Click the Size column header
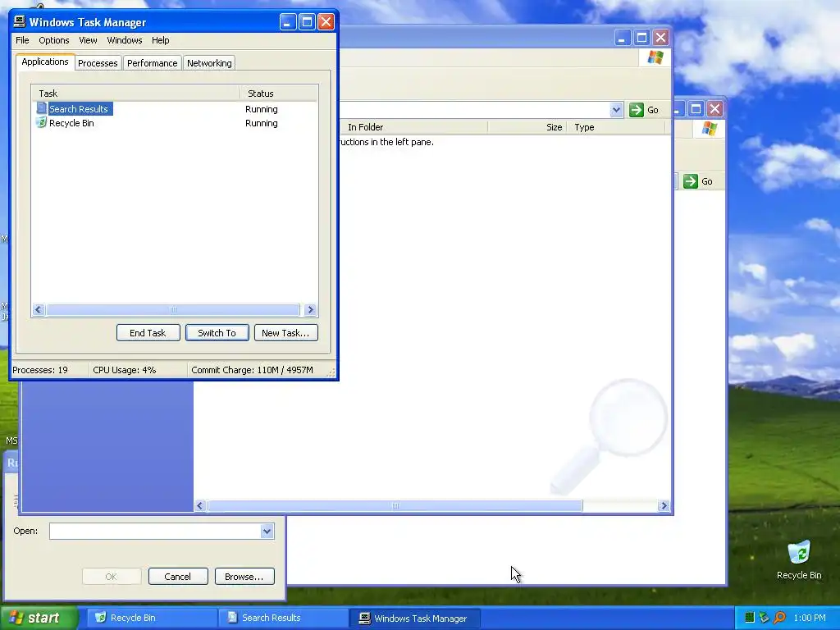Image resolution: width=840 pixels, height=630 pixels. tap(527, 127)
